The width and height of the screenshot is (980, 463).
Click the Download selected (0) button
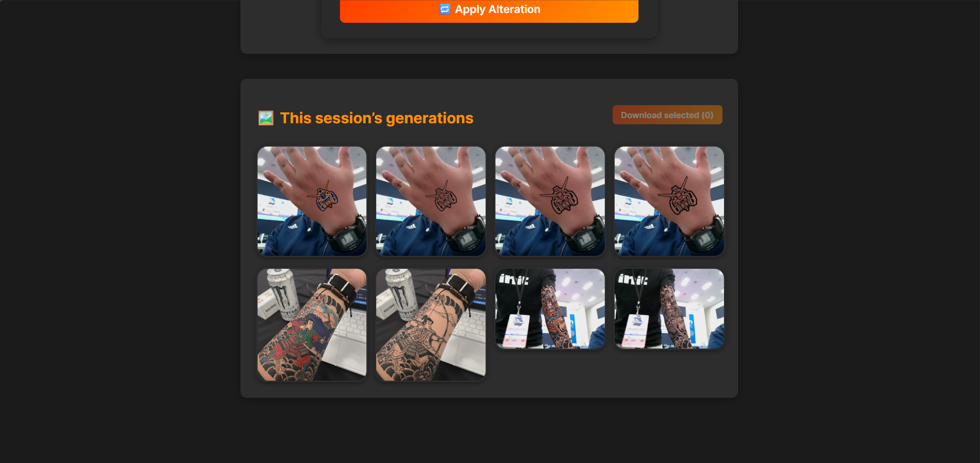[667, 115]
